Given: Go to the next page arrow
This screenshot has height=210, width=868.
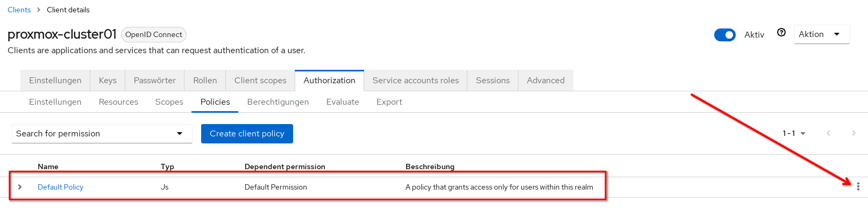Looking at the screenshot, I should pos(853,133).
